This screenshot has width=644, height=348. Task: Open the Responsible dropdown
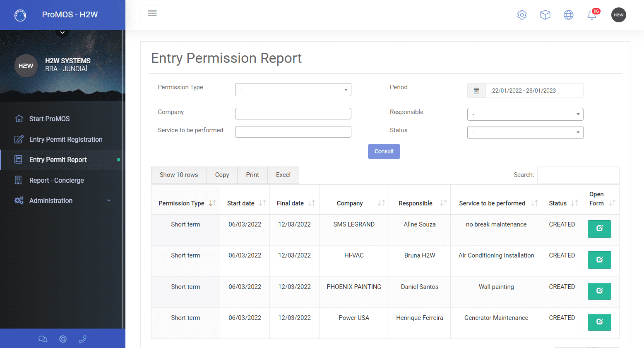point(525,114)
